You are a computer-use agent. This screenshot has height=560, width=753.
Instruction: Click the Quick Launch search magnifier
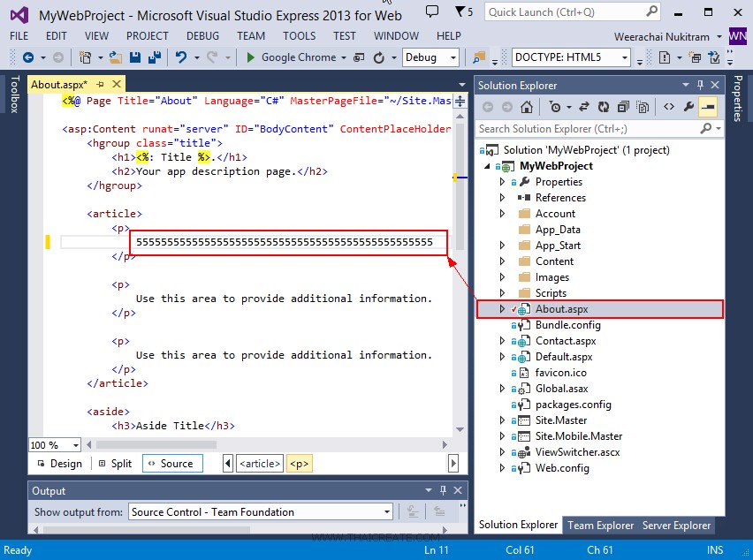click(x=651, y=11)
